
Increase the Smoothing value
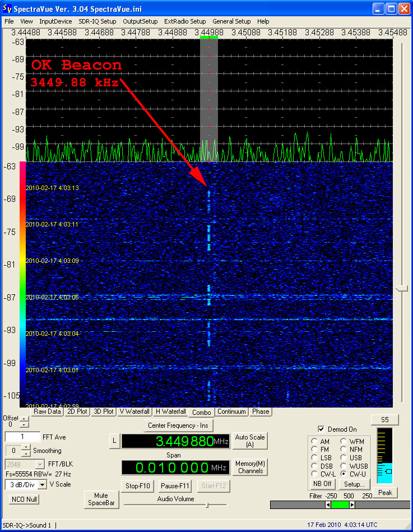pyautogui.click(x=26, y=448)
